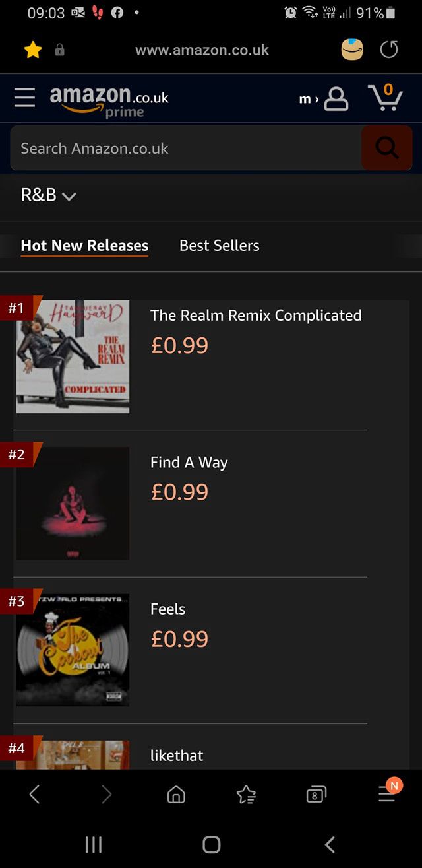The height and width of the screenshot is (868, 422).
Task: Open The Realm Remix Complicated title
Action: [x=256, y=316]
